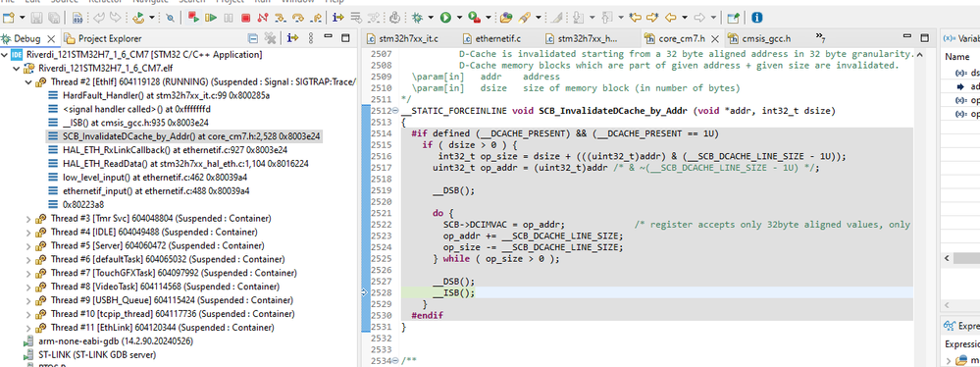Click the Search flashlight icon
Image resolution: width=980 pixels, height=367 pixels.
click(525, 18)
